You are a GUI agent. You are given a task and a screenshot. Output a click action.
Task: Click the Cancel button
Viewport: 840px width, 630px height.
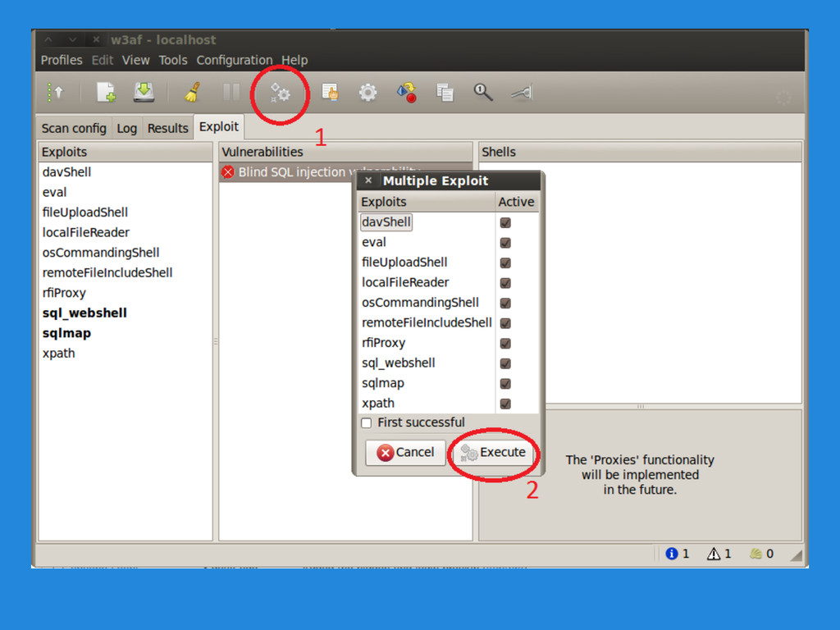pyautogui.click(x=405, y=453)
